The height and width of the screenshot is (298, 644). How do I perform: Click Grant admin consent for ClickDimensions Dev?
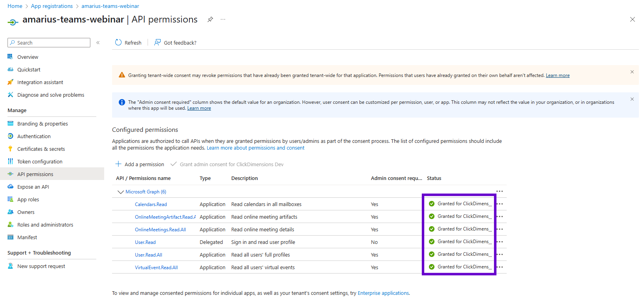pyautogui.click(x=227, y=164)
